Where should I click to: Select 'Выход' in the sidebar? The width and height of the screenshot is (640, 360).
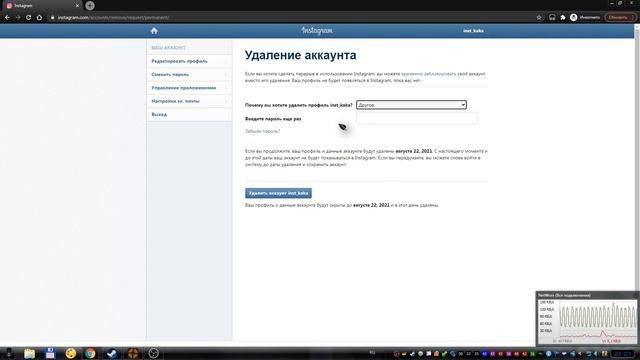click(x=189, y=115)
